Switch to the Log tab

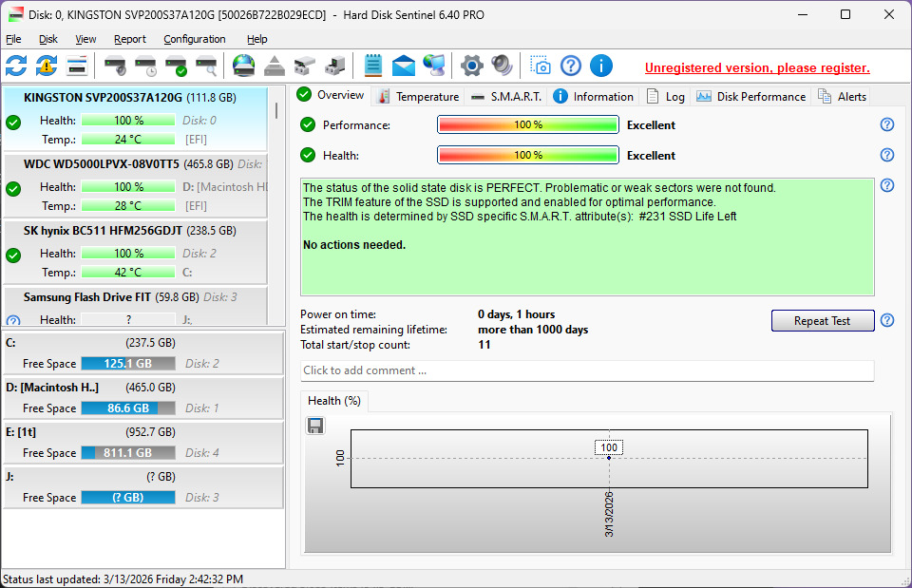coord(665,97)
